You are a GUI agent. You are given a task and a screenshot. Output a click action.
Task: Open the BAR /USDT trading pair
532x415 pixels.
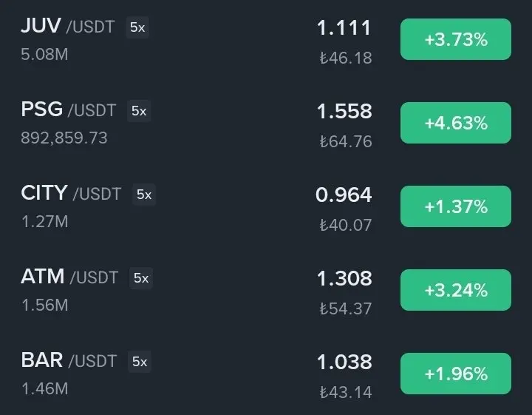69,360
